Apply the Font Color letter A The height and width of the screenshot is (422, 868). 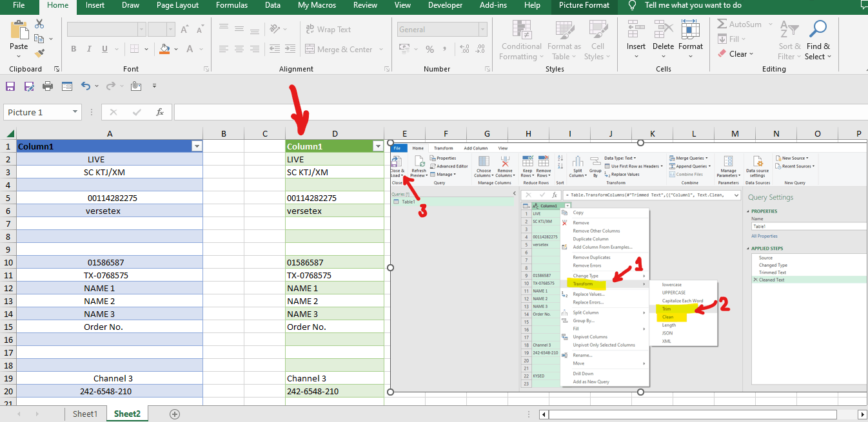(x=190, y=49)
